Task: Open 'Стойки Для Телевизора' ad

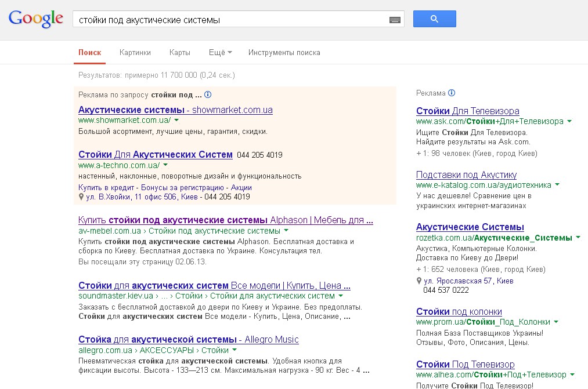Action: point(468,111)
